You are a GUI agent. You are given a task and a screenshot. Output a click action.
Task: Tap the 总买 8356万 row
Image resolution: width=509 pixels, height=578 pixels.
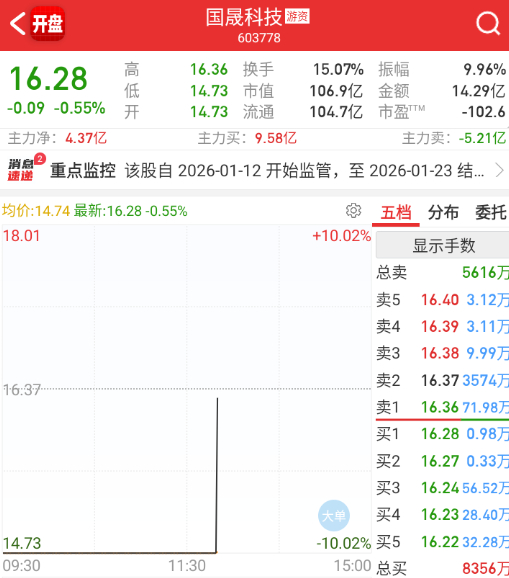coord(442,568)
